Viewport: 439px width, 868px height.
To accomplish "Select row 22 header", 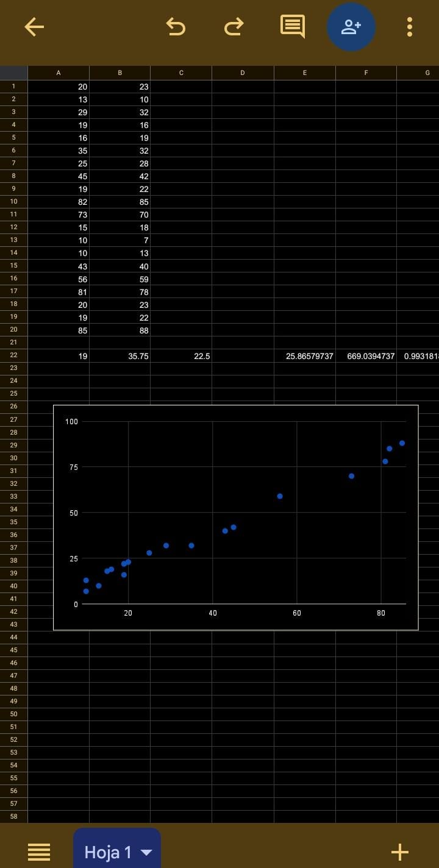I will click(13, 355).
